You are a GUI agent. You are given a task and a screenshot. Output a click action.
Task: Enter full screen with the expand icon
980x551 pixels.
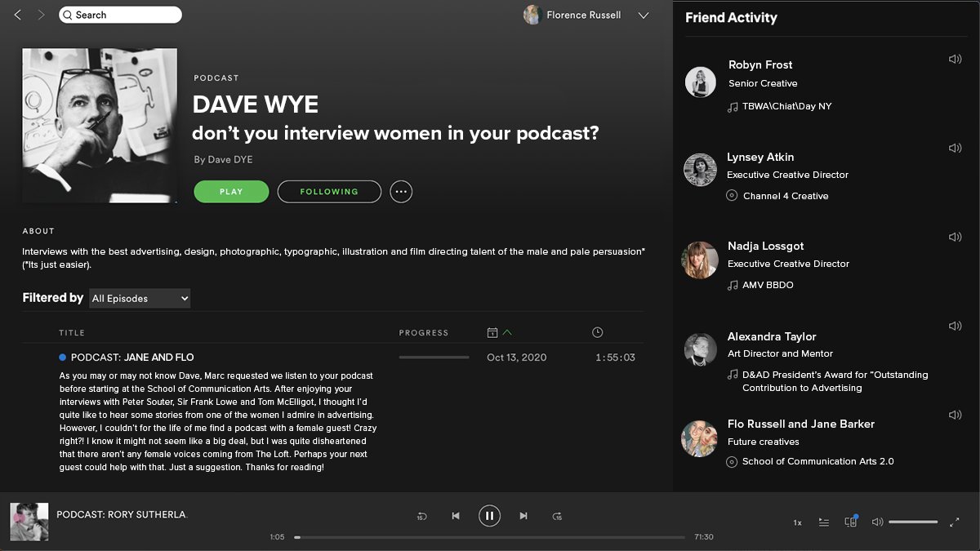pyautogui.click(x=954, y=522)
